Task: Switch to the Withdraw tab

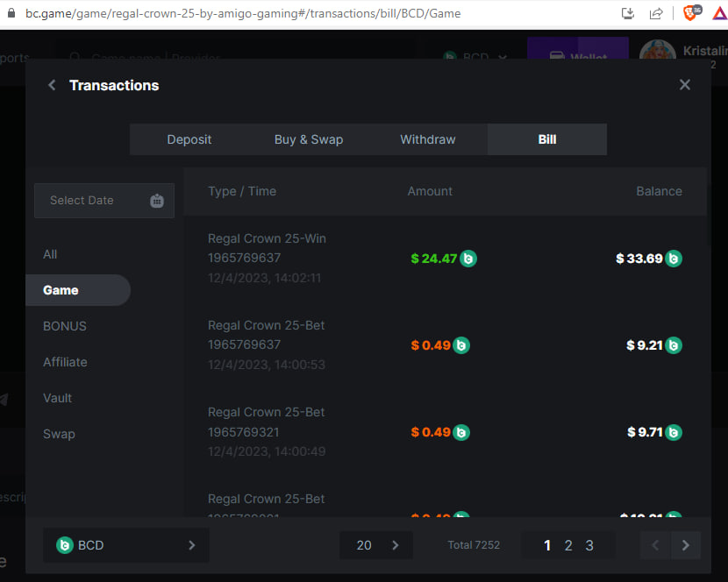Action: [428, 139]
